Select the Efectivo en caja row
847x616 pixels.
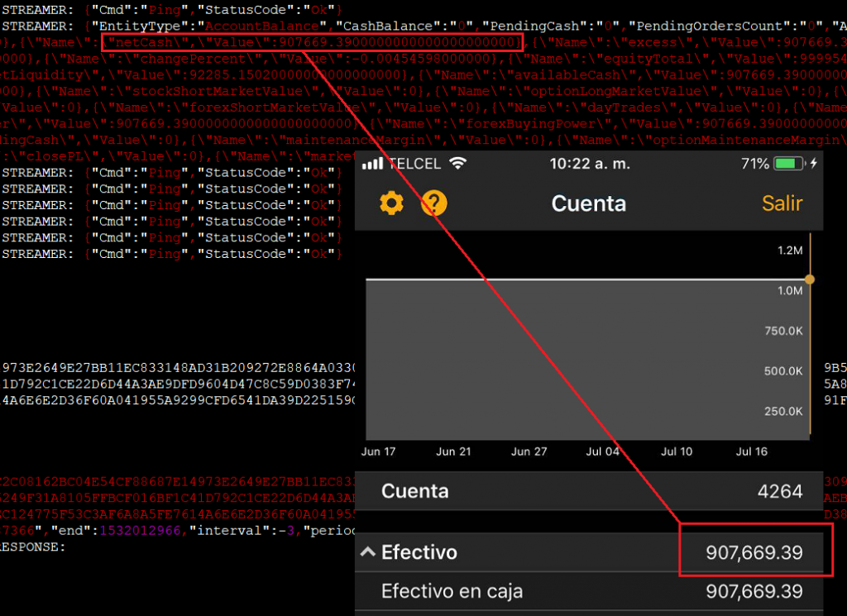click(589, 591)
